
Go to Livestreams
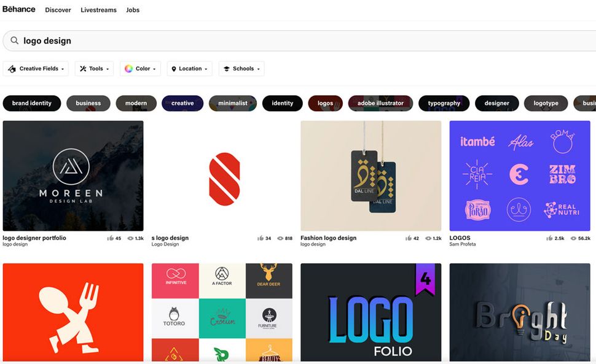[x=98, y=10]
